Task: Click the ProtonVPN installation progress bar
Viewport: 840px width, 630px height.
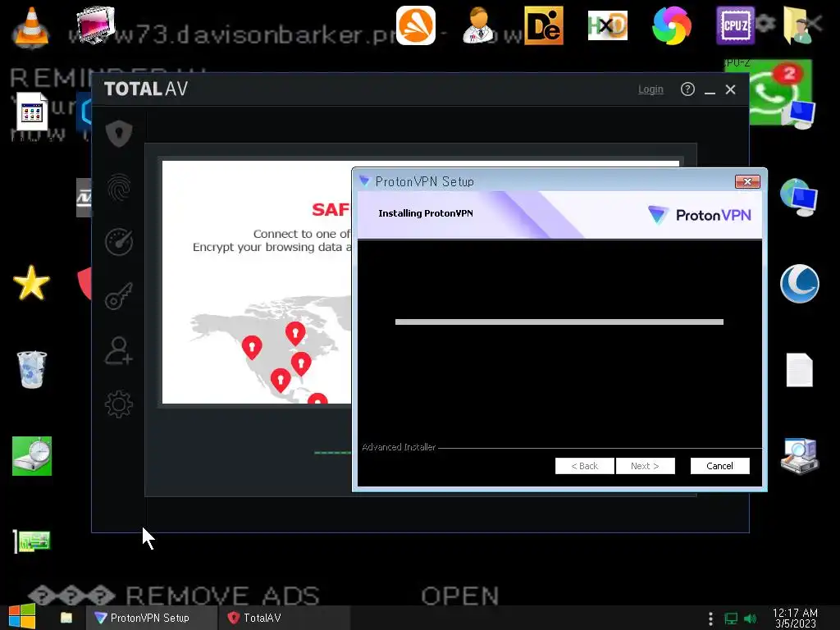Action: 559,322
